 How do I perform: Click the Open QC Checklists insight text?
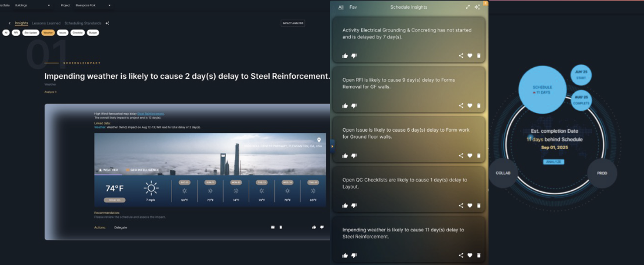click(405, 183)
